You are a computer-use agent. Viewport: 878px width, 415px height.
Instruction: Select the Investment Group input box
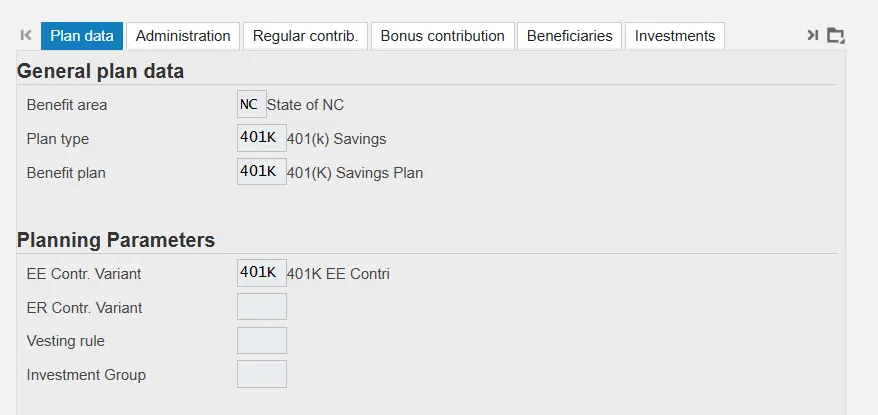pos(261,375)
